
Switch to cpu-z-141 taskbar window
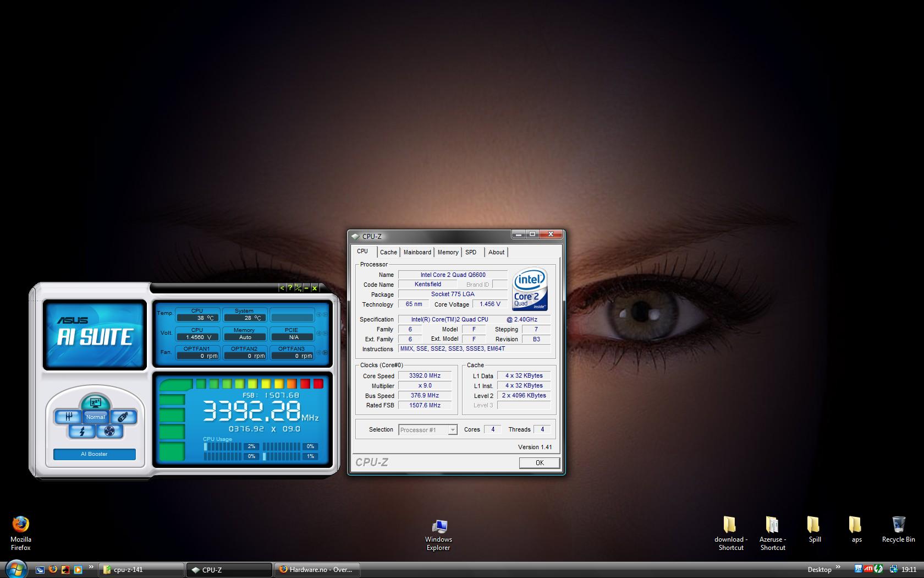point(141,570)
